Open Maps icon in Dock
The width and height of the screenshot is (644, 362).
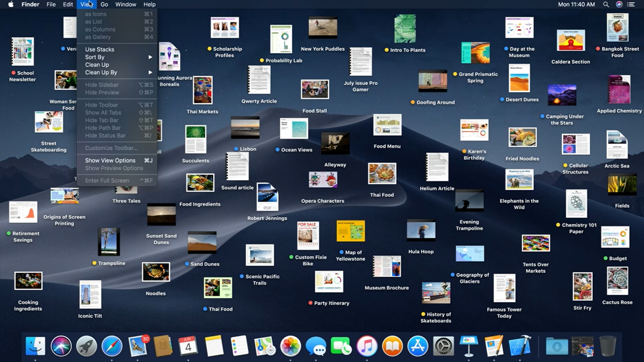[x=265, y=346]
